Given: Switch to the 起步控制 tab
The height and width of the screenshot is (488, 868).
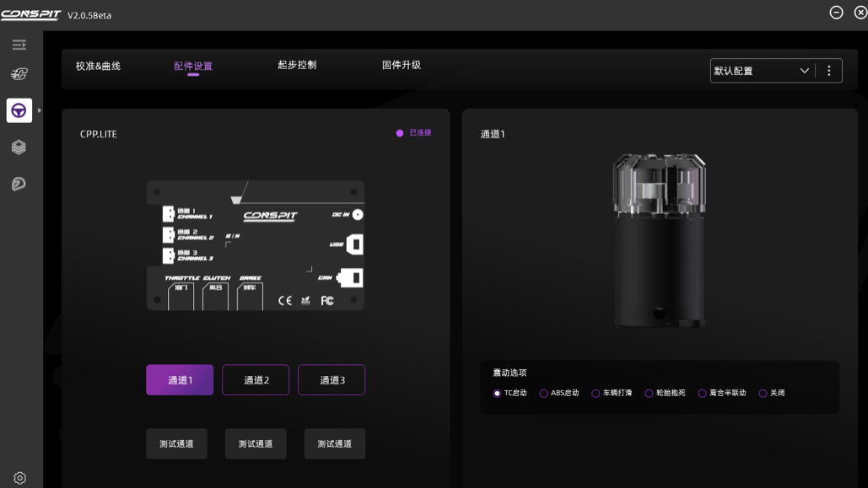Looking at the screenshot, I should pos(297,65).
